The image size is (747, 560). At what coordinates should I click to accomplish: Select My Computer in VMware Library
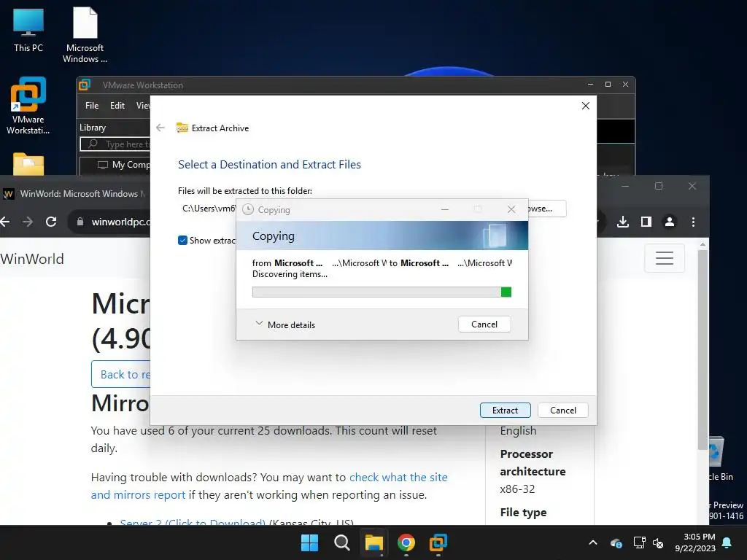tap(124, 165)
